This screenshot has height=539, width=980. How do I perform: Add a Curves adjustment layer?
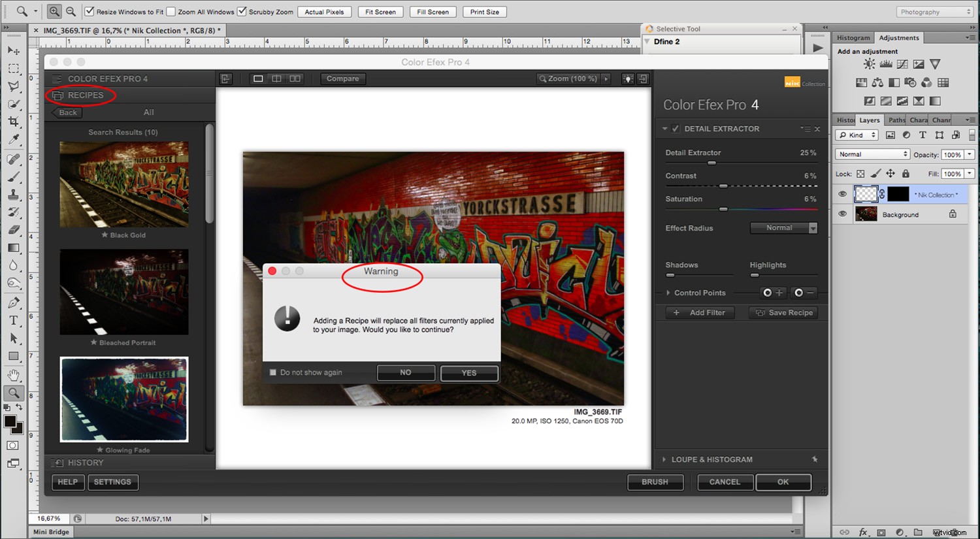(x=902, y=63)
